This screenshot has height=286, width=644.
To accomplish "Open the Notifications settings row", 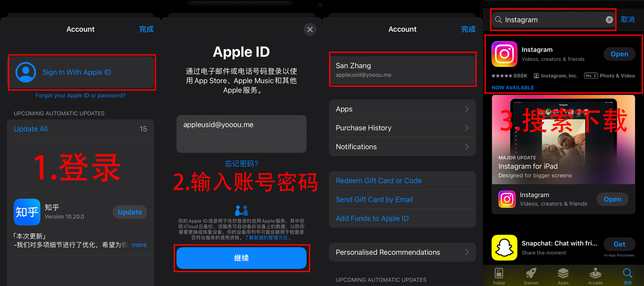I will [402, 147].
